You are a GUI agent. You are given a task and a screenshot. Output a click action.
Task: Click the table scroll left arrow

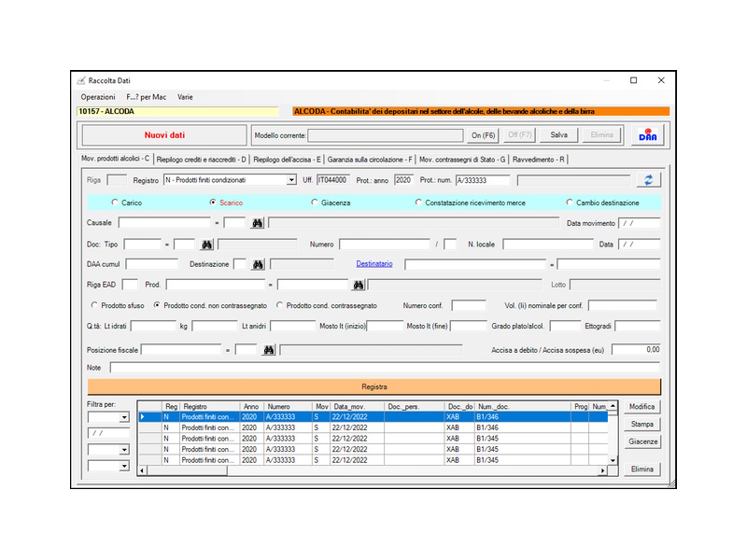tap(142, 470)
